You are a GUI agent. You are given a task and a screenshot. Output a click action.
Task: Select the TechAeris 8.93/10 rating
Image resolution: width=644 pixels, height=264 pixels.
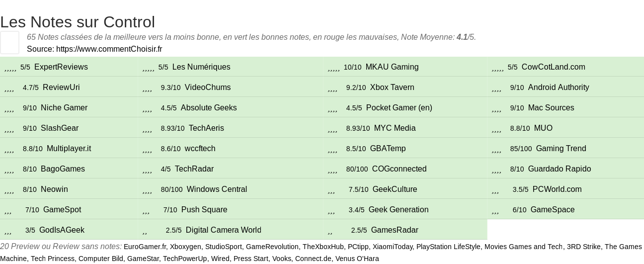[x=231, y=128]
